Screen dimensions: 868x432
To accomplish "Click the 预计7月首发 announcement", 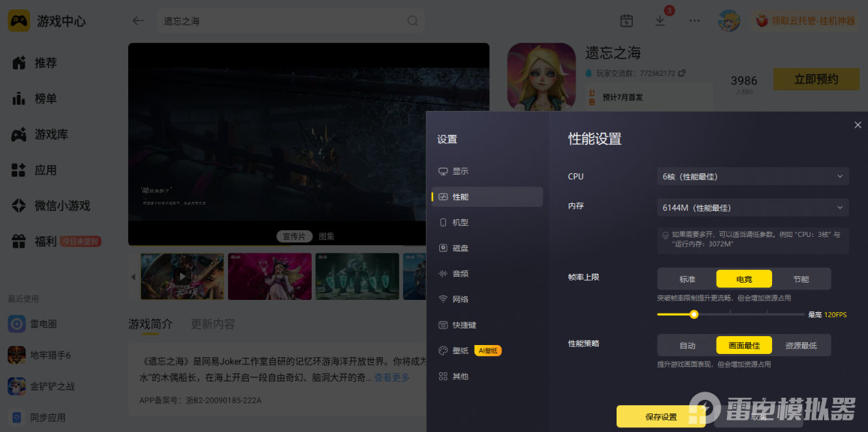I will pyautogui.click(x=623, y=98).
